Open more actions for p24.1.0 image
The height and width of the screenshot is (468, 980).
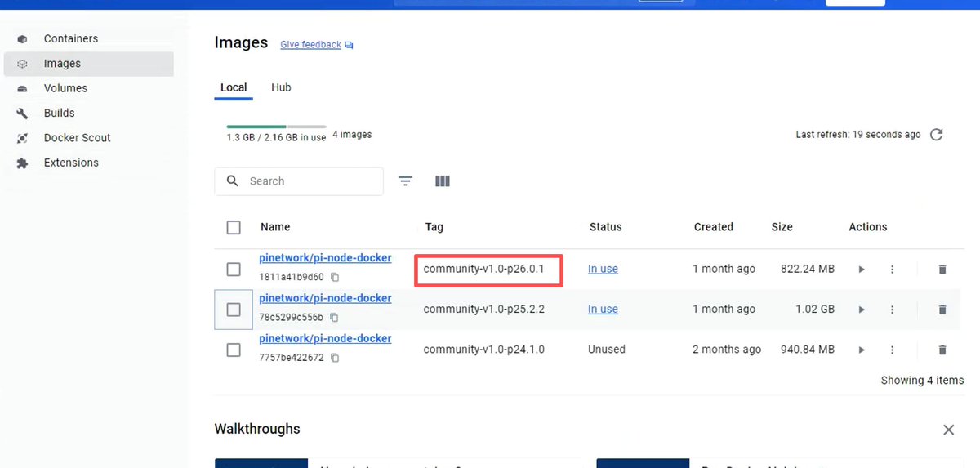point(892,350)
